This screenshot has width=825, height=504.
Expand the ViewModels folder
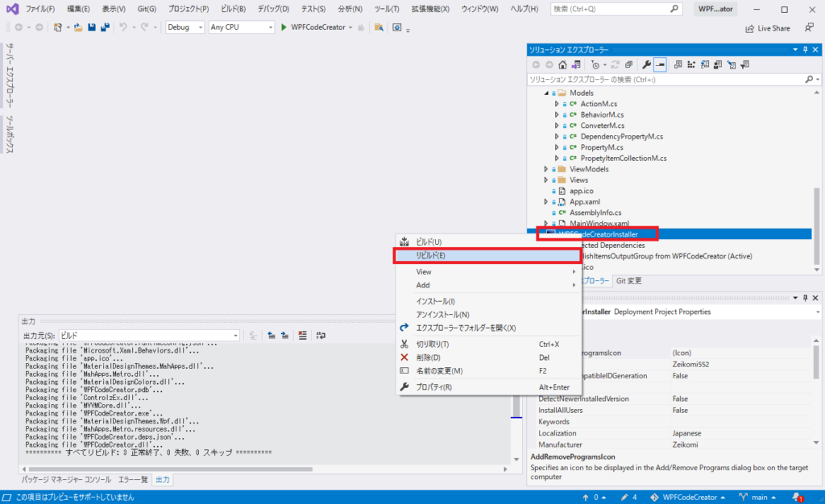(x=546, y=169)
